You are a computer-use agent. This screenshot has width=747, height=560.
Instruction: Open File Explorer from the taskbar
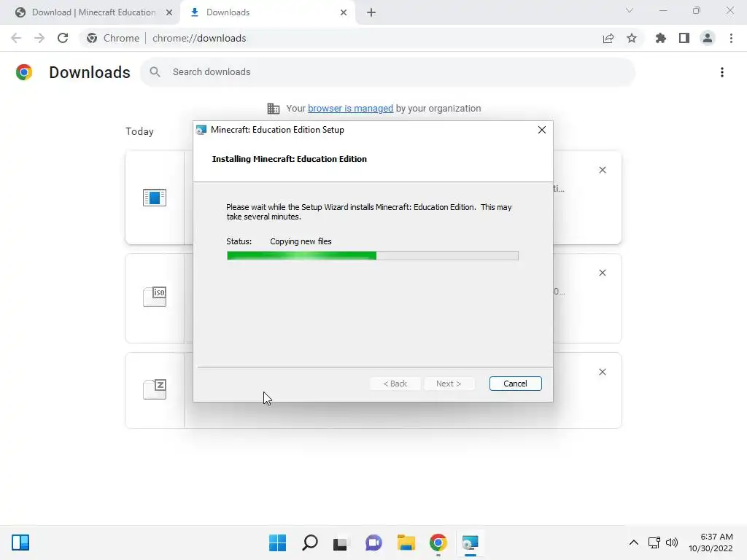tap(406, 542)
